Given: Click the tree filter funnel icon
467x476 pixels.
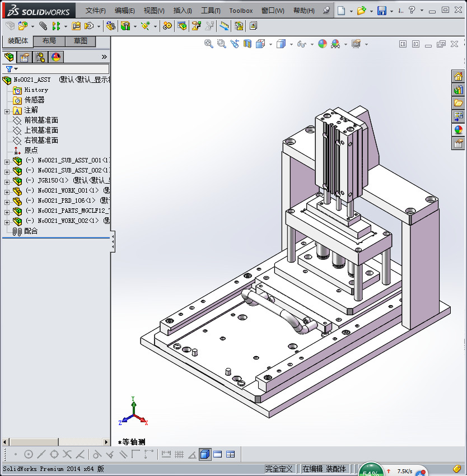Looking at the screenshot, I should click(x=10, y=69).
